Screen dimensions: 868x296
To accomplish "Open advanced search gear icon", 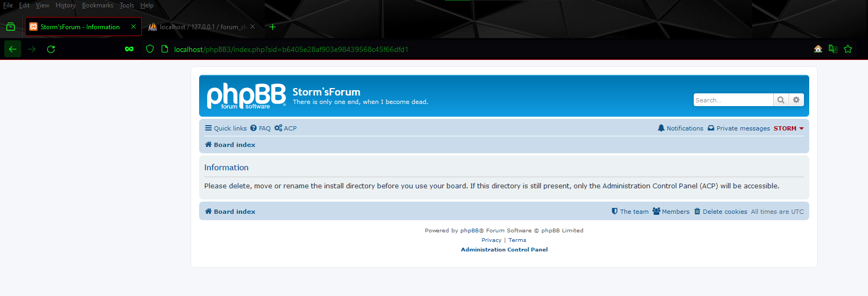I will click(796, 100).
